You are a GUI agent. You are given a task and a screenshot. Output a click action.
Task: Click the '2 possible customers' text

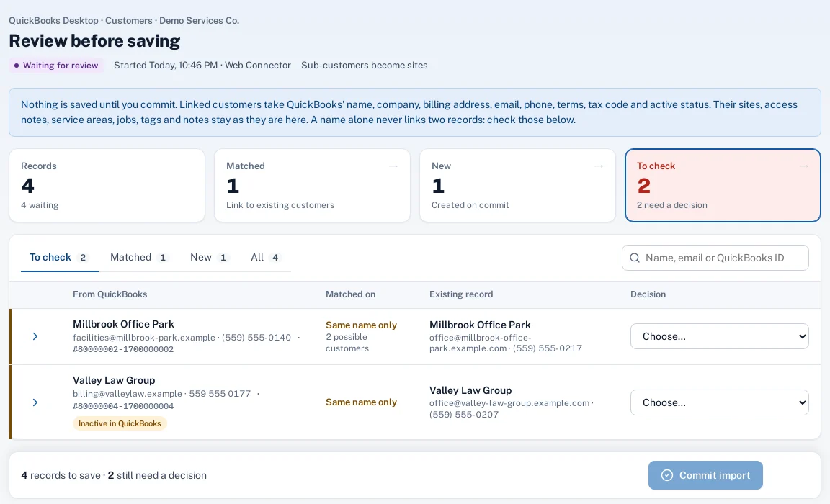[347, 343]
